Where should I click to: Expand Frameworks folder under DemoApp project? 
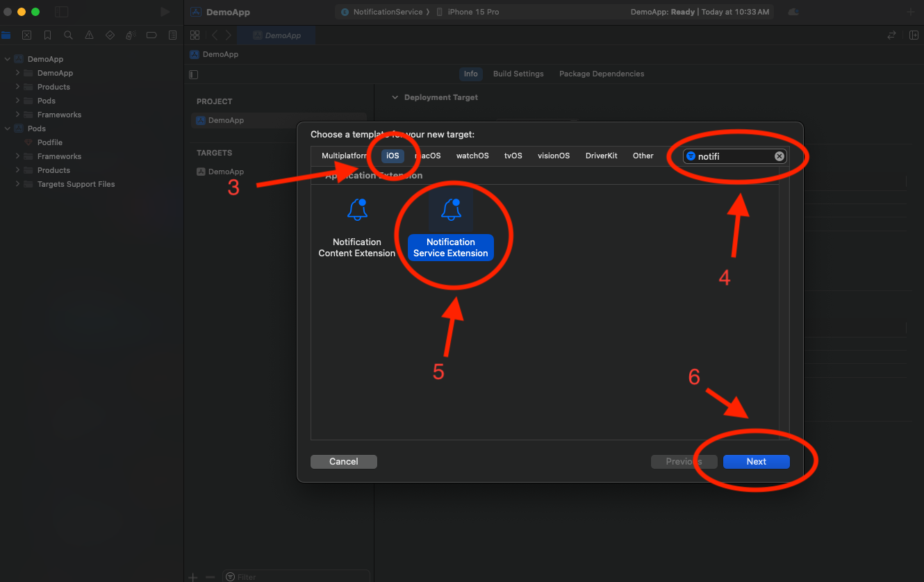(x=18, y=115)
